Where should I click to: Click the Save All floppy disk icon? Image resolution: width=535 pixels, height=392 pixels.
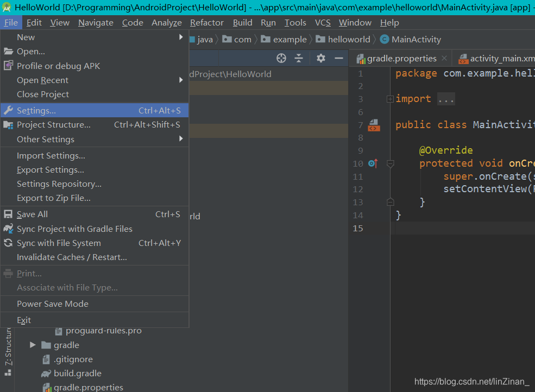coord(8,214)
